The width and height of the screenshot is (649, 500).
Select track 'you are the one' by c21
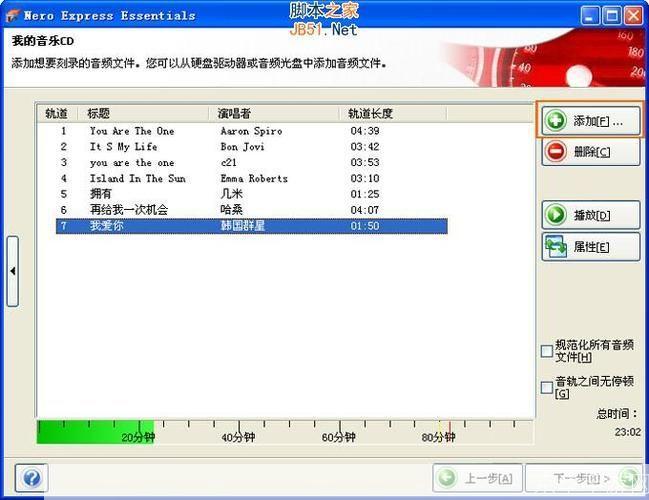[252, 163]
